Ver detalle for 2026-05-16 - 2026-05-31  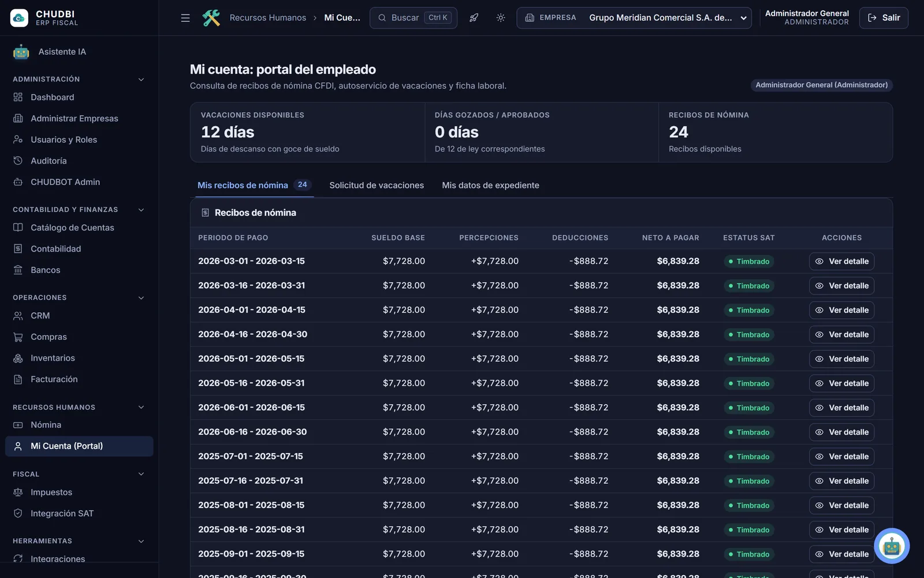click(841, 383)
